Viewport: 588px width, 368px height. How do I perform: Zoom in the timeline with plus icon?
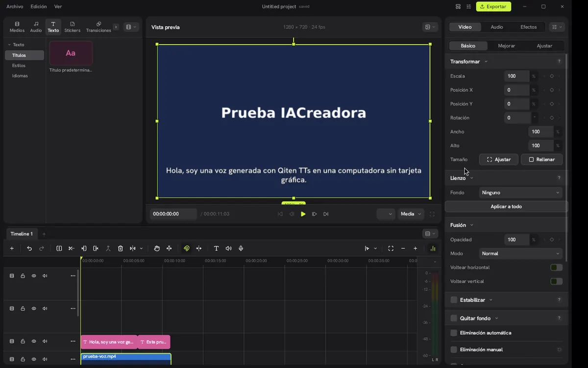point(416,248)
